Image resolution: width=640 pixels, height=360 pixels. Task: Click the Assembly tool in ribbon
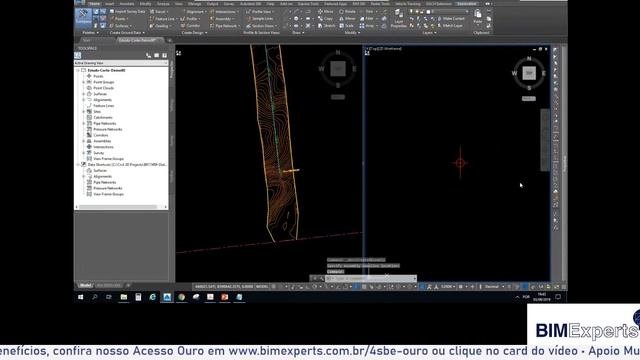point(222,19)
